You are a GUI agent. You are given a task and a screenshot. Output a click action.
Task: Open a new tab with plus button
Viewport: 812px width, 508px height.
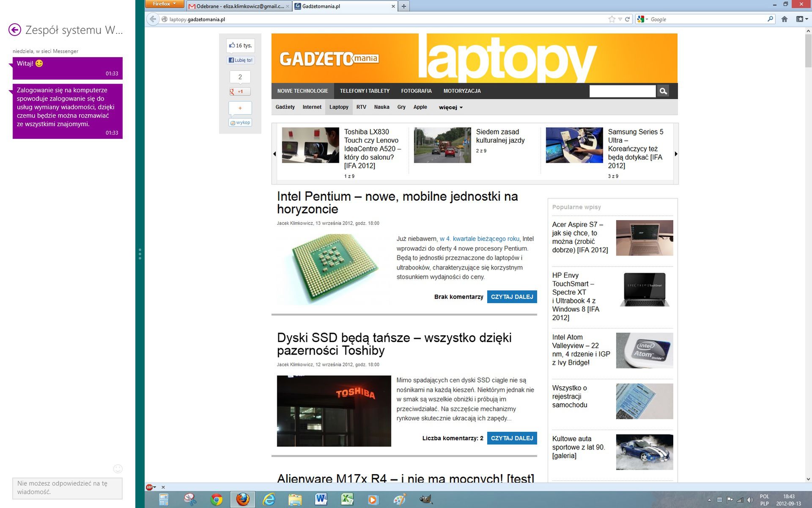pyautogui.click(x=403, y=6)
